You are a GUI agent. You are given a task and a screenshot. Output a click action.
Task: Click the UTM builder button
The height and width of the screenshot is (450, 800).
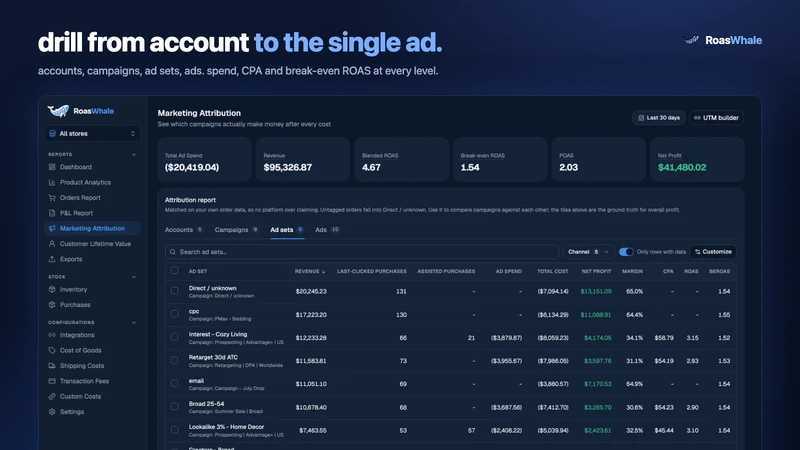[716, 117]
